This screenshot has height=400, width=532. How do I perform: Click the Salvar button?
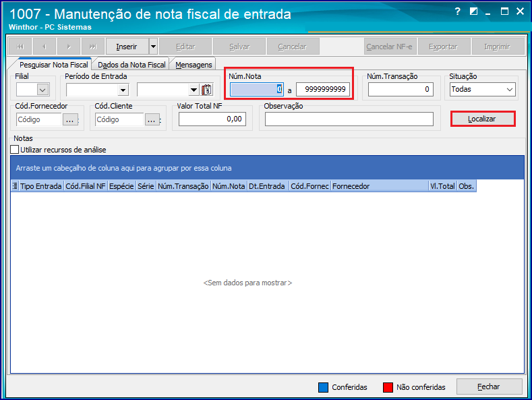(x=239, y=47)
